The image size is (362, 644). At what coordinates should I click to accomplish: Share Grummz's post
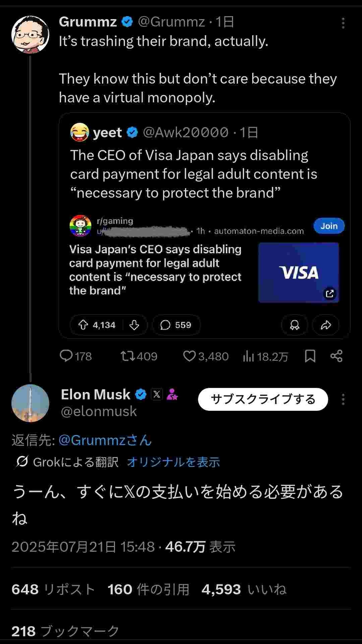click(x=336, y=356)
